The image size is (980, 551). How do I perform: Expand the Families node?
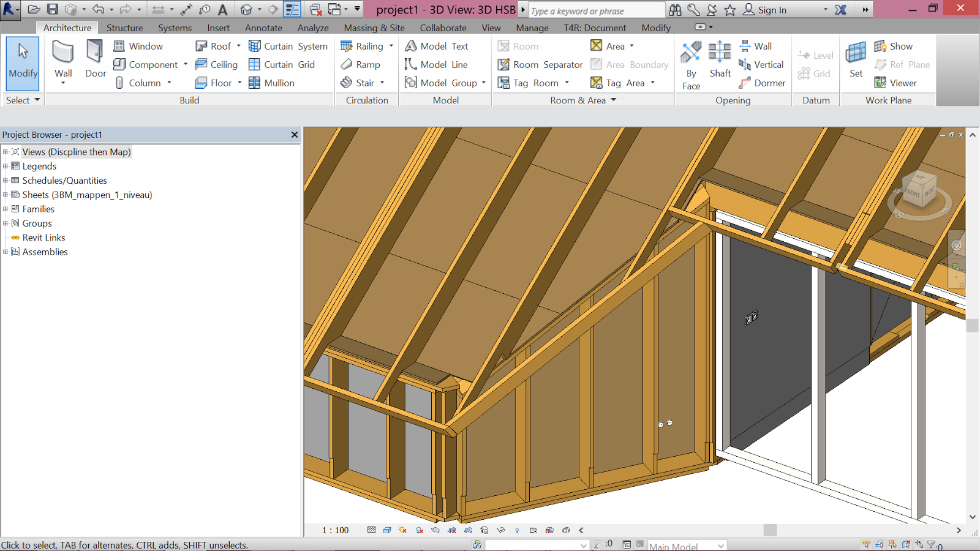(6, 209)
